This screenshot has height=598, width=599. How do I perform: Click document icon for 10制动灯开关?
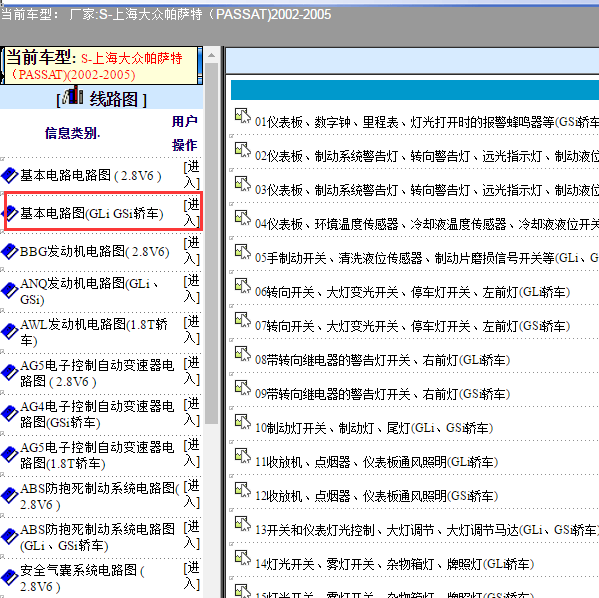click(x=243, y=422)
